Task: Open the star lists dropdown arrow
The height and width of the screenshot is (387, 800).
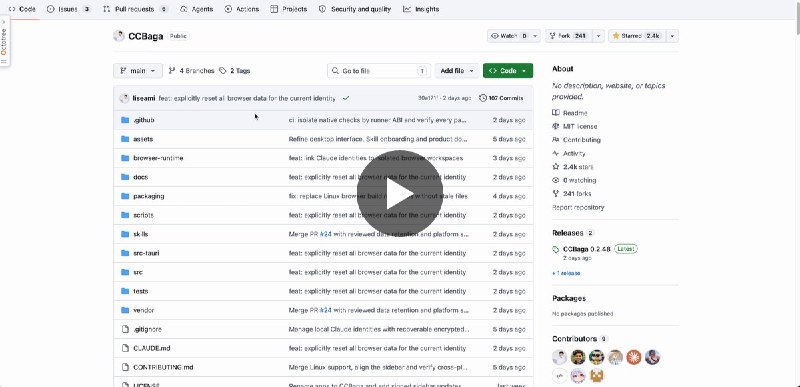Action: pos(672,36)
